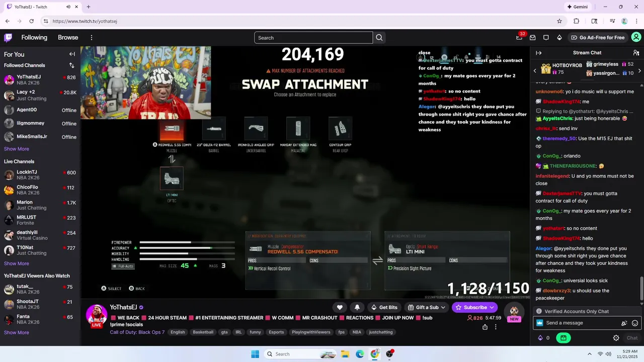Screen dimensions: 644x362
Task: Click the Get Bits button below the video
Action: point(384,307)
